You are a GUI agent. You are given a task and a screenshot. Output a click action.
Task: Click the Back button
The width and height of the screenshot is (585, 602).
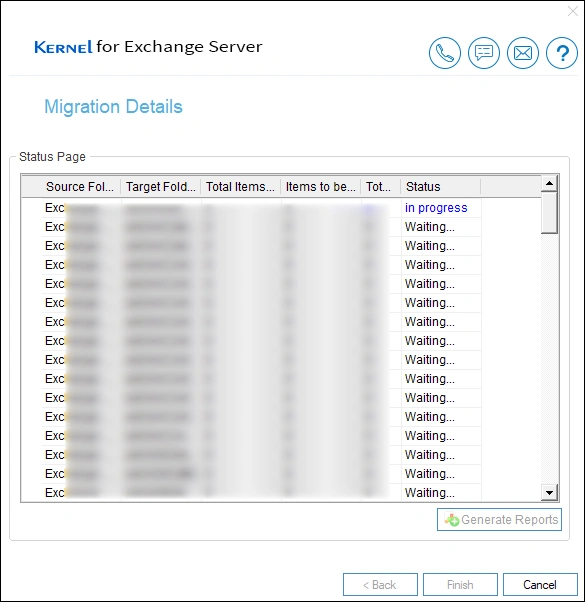[x=380, y=585]
